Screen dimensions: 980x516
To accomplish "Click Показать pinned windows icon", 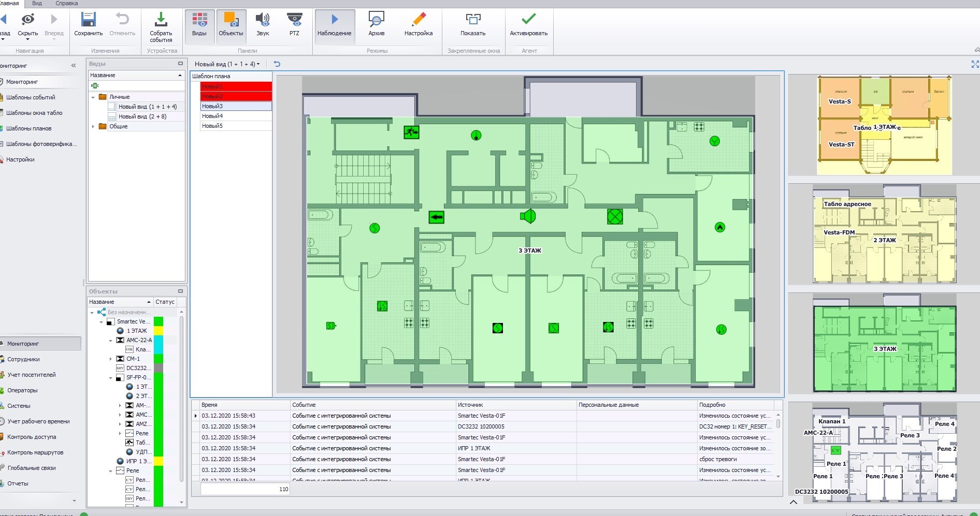I will [x=473, y=20].
